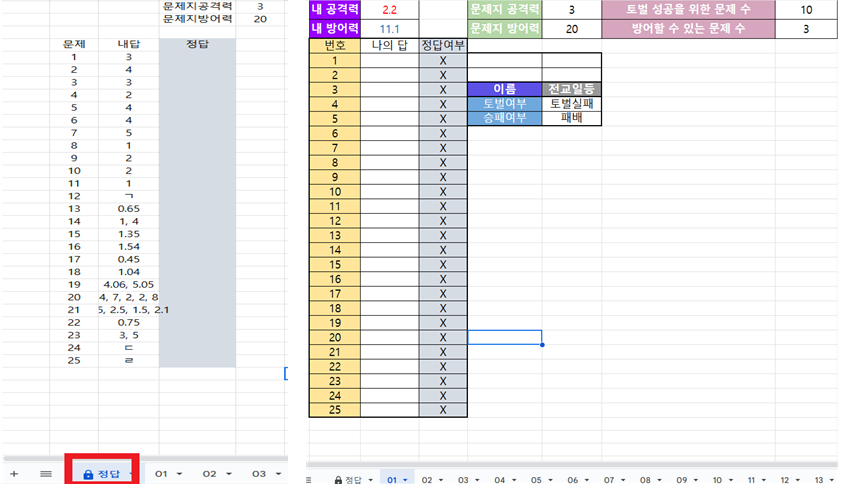The image size is (850, 495).
Task: Select the value 10 next to 토벌 성공을 위한 문제 수
Action: [x=806, y=9]
